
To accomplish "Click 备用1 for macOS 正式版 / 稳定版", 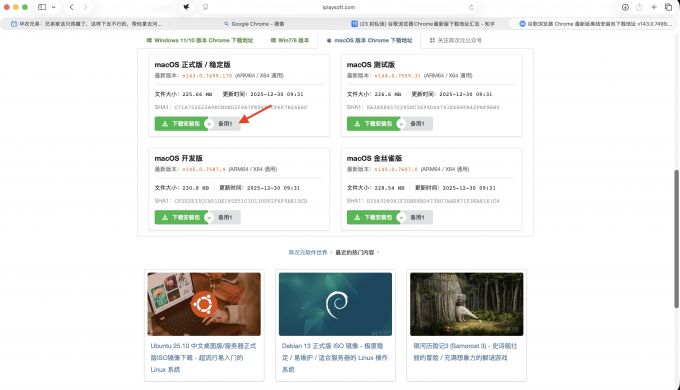I will pos(225,124).
